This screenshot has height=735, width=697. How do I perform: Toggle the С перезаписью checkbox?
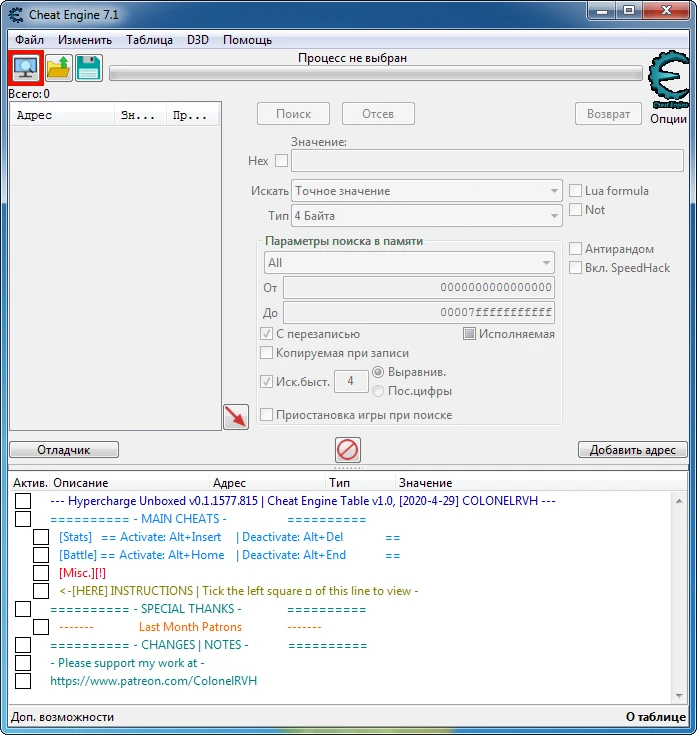pyautogui.click(x=266, y=334)
